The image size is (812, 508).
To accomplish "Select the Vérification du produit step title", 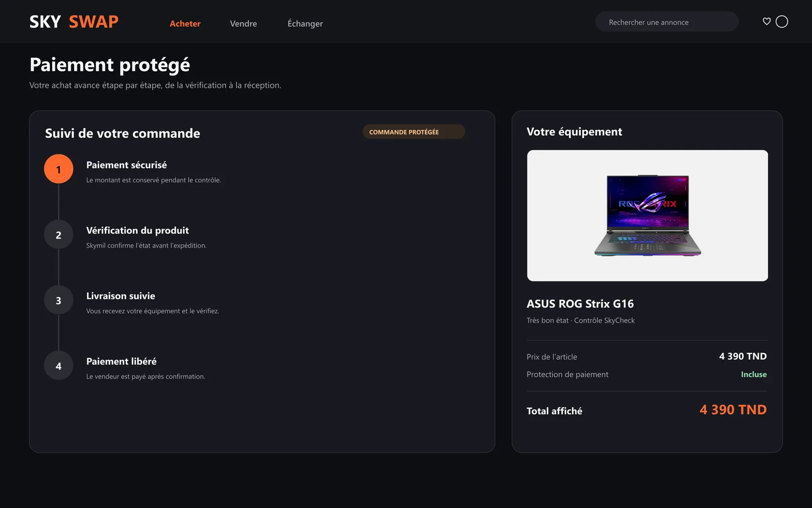I will click(138, 231).
